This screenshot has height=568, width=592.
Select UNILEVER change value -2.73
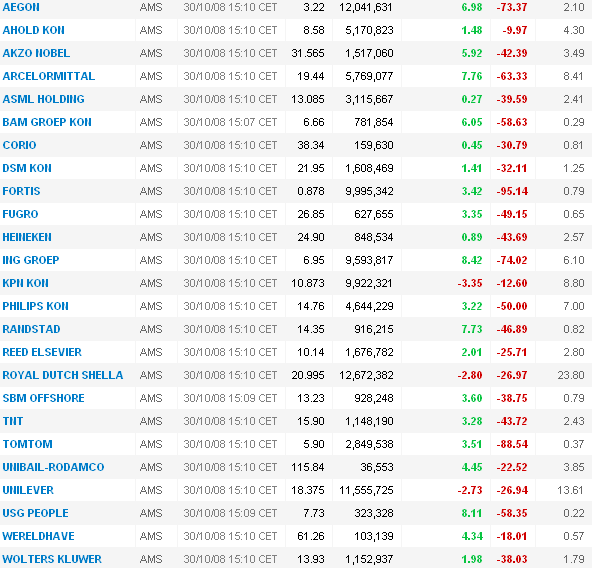click(x=470, y=491)
